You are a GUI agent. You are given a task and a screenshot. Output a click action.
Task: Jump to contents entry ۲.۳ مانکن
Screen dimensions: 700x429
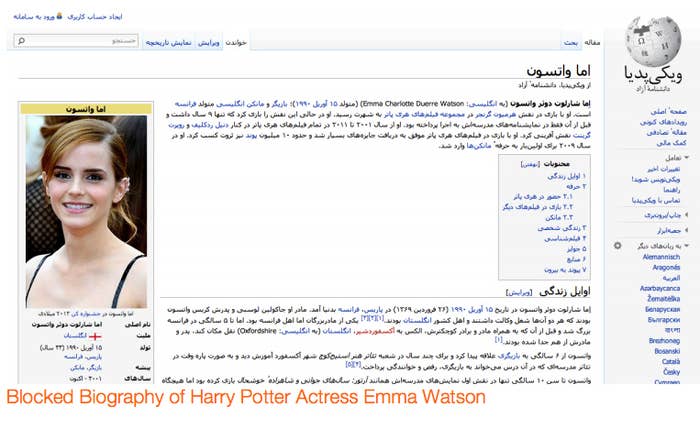(x=559, y=217)
